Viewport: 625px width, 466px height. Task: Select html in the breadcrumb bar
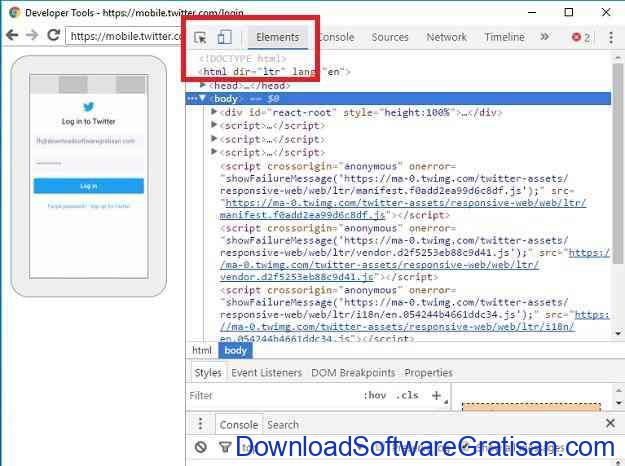pyautogui.click(x=202, y=350)
